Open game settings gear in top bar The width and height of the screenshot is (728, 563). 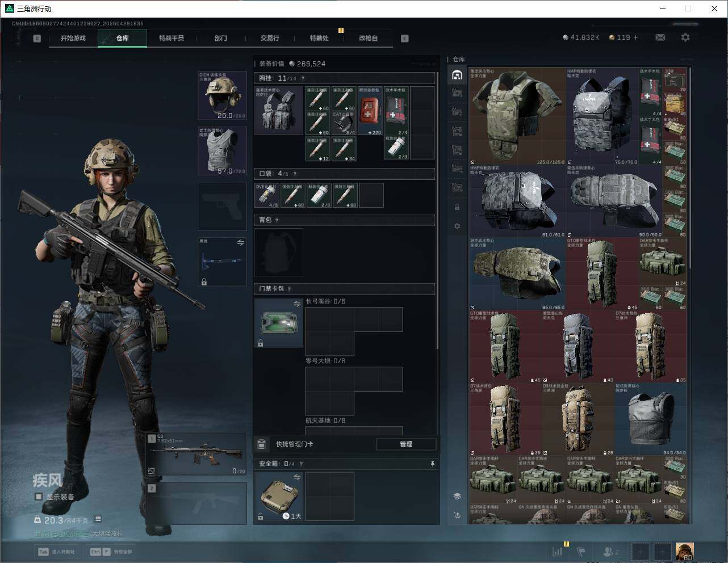[x=685, y=37]
